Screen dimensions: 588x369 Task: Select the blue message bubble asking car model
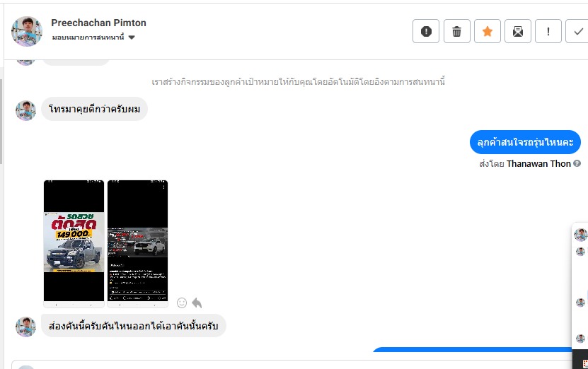point(525,142)
